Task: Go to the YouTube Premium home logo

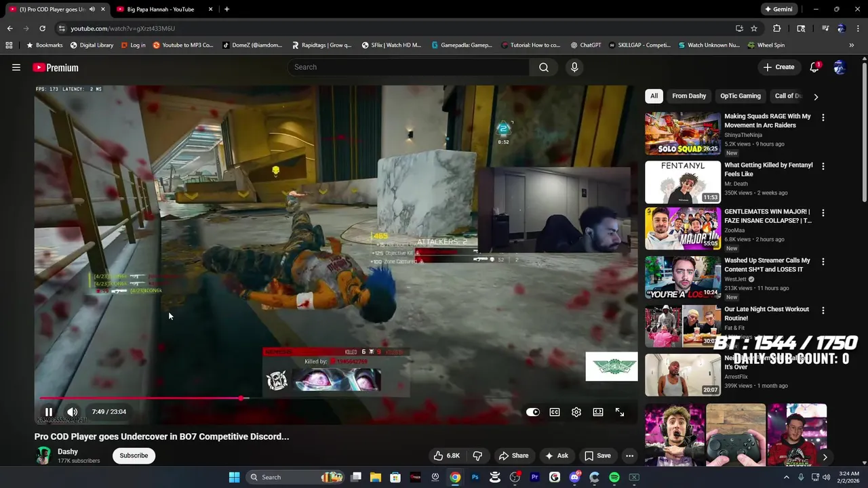Action: click(x=56, y=68)
